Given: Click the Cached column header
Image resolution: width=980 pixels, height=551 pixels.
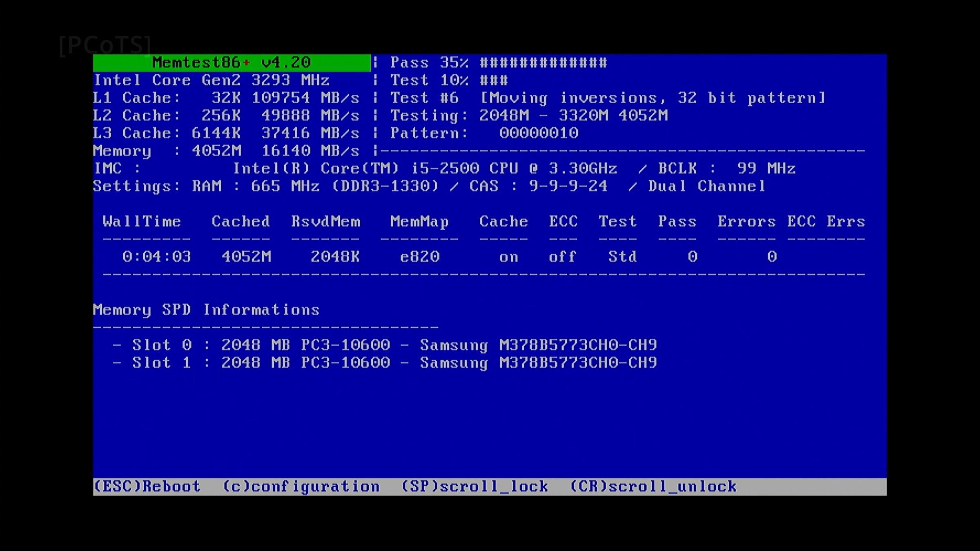Looking at the screenshot, I should [x=241, y=221].
